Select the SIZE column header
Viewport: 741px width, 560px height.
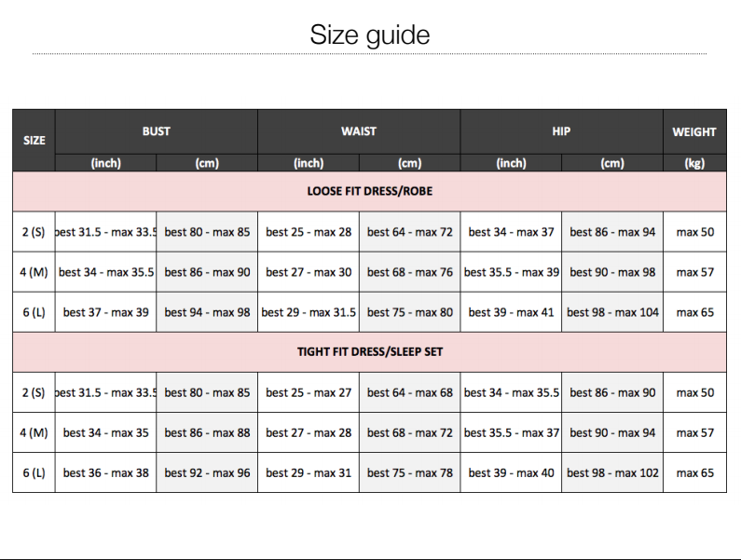34,141
